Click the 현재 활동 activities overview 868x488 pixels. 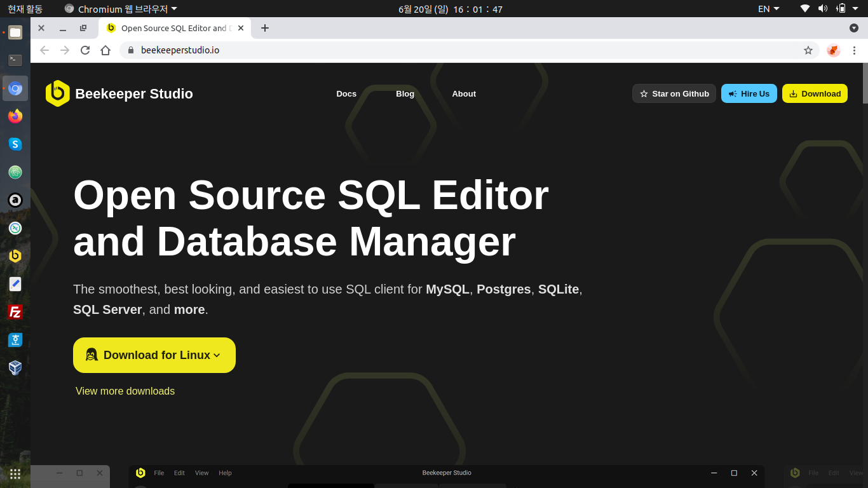(25, 9)
